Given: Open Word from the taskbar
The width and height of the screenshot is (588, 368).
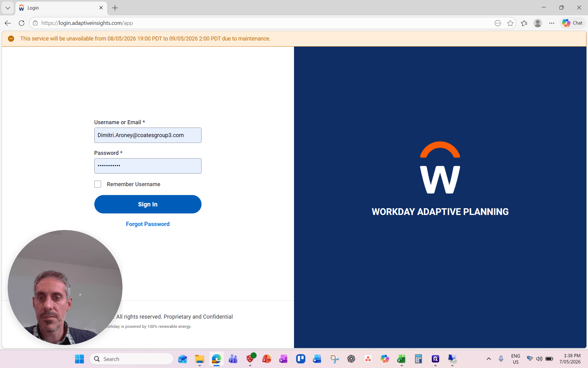Looking at the screenshot, I should tap(317, 359).
